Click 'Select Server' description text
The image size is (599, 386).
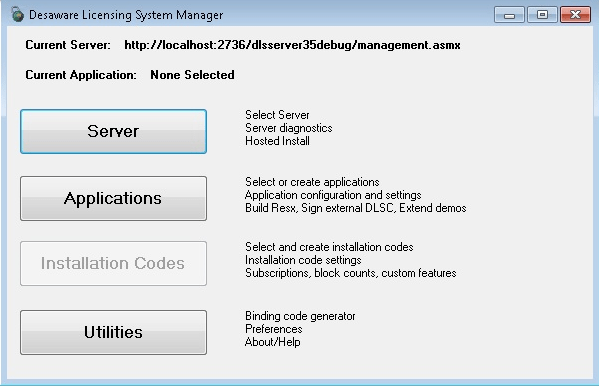coord(277,115)
